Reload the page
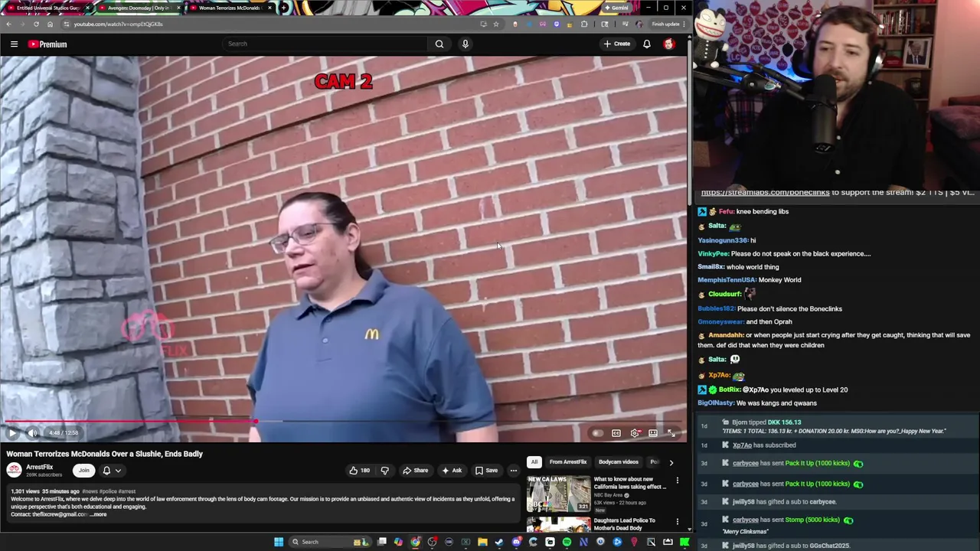The width and height of the screenshot is (980, 551). tap(36, 24)
